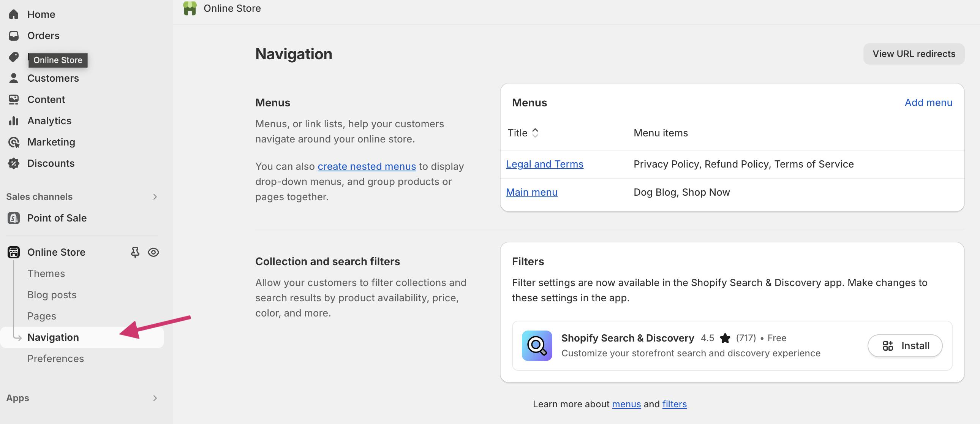This screenshot has width=980, height=424.
Task: Click Add menu link
Action: coord(928,103)
